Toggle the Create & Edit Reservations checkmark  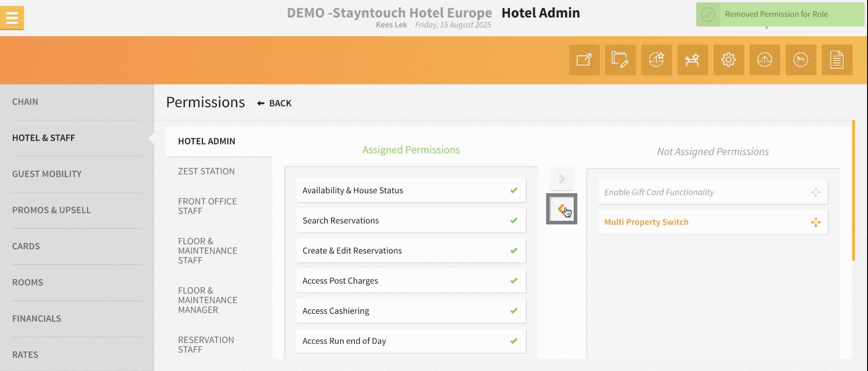(x=514, y=251)
